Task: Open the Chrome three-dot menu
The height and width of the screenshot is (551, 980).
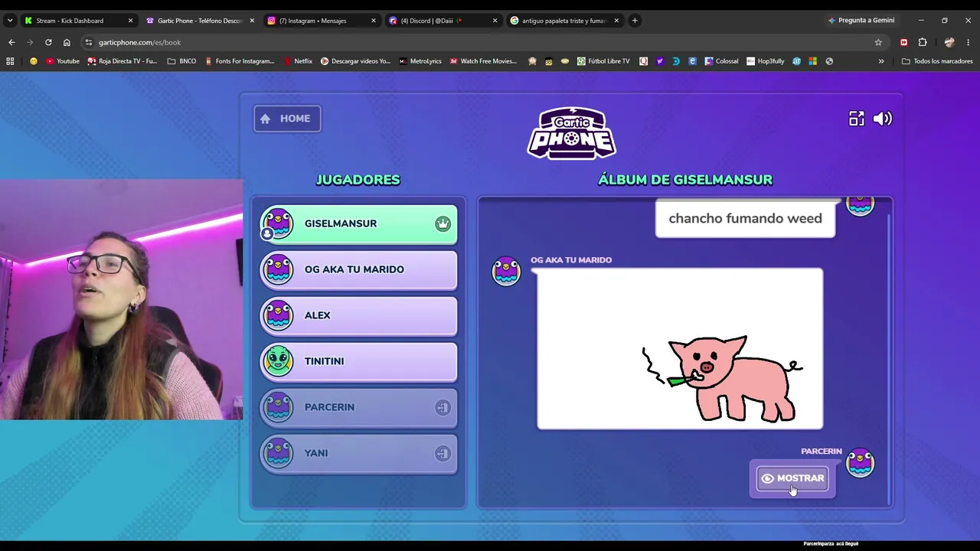Action: pyautogui.click(x=969, y=42)
